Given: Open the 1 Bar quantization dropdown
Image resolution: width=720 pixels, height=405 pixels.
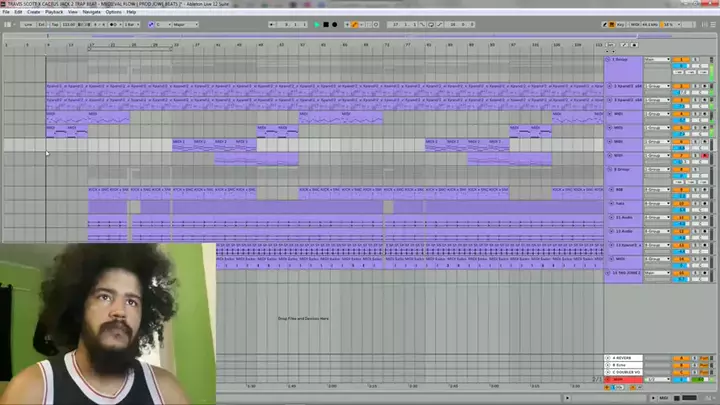Looking at the screenshot, I should tap(133, 23).
